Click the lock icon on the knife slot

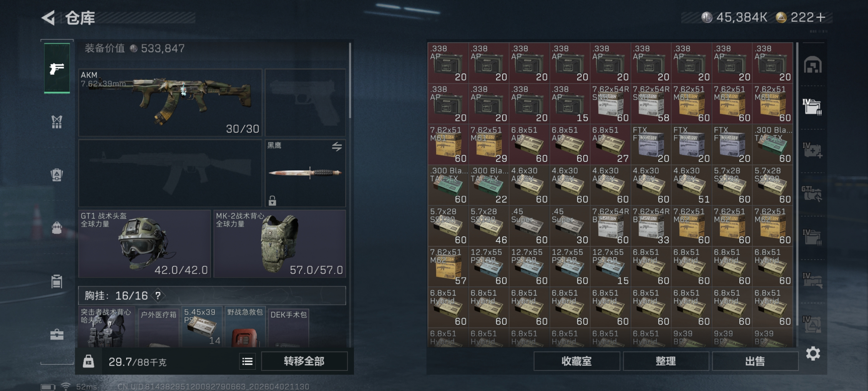click(x=272, y=200)
